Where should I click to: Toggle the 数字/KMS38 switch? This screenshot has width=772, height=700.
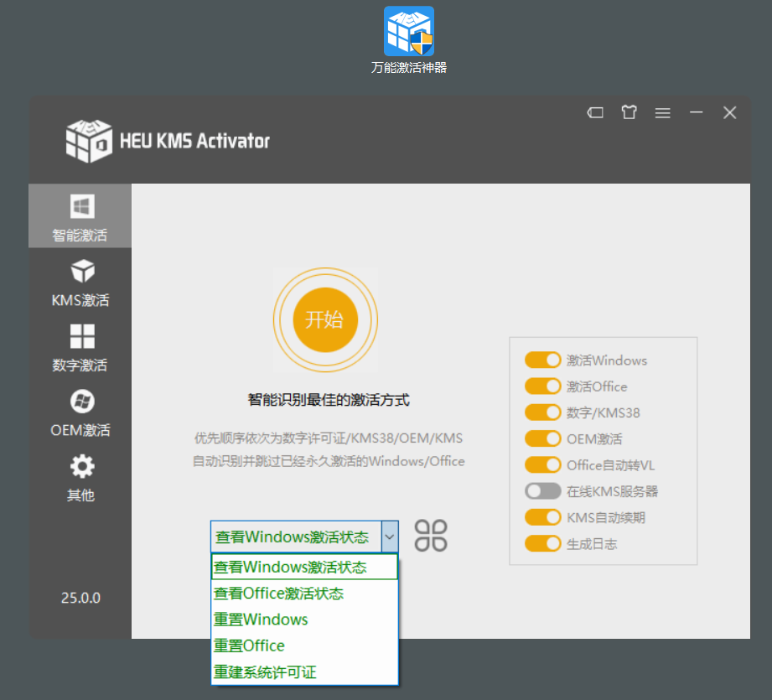pyautogui.click(x=542, y=412)
